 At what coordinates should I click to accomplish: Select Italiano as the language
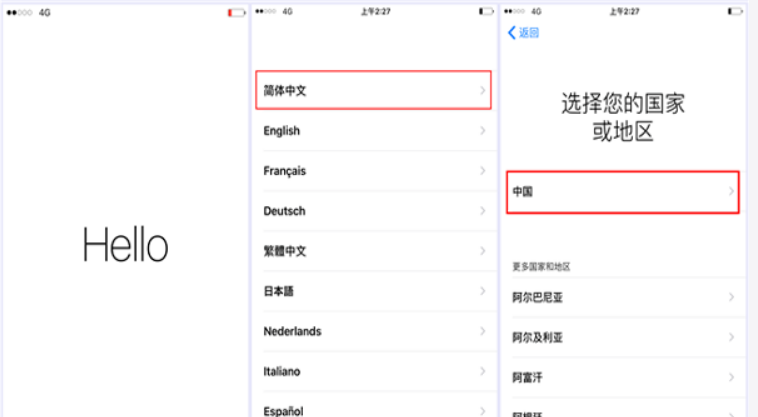282,371
